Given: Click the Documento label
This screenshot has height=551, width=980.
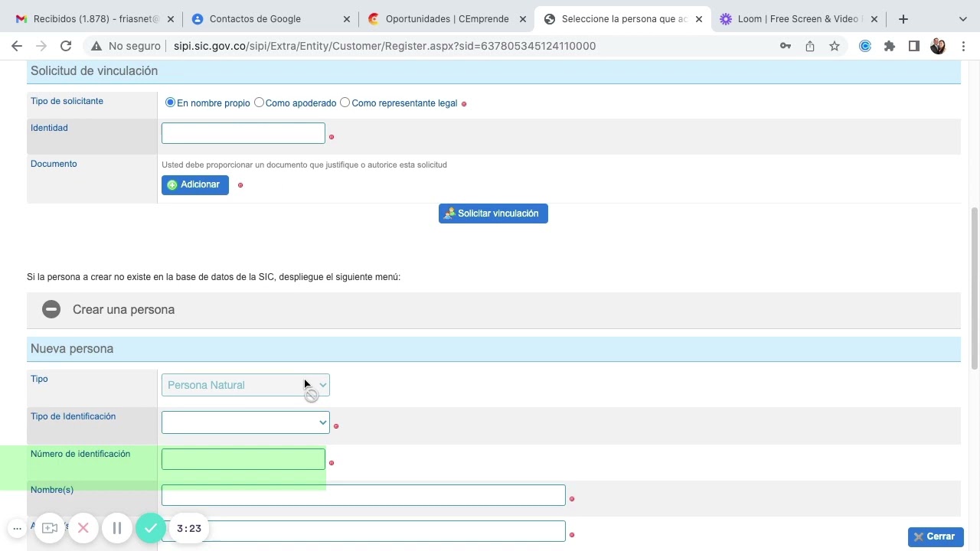Looking at the screenshot, I should [54, 164].
